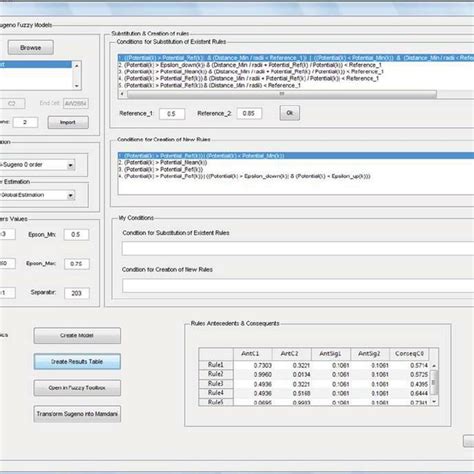Select creation condition 1 highlighted row
The height and width of the screenshot is (474, 474).
coord(296,156)
